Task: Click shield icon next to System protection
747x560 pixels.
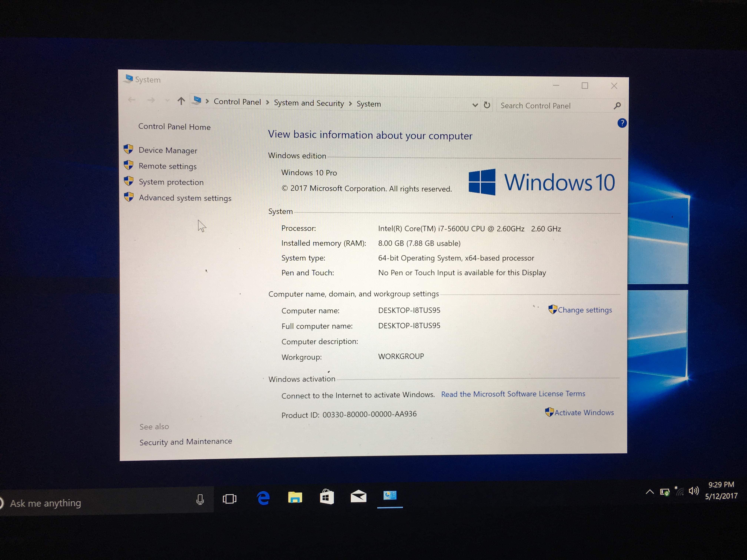Action: coord(129,181)
